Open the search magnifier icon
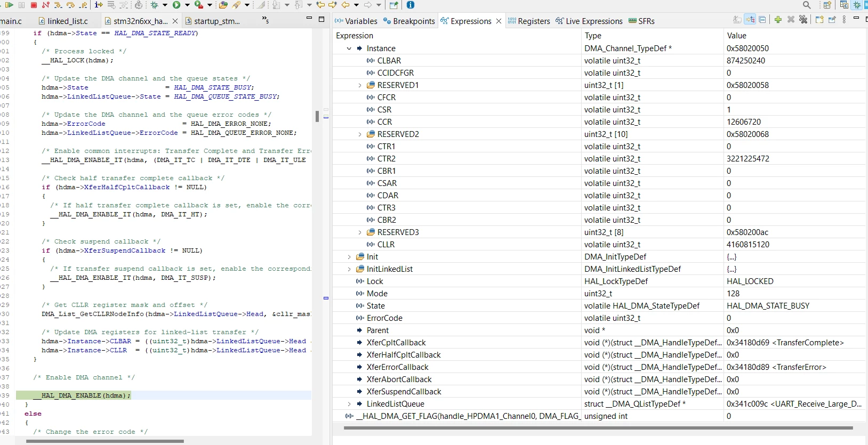This screenshot has width=868, height=445. [807, 5]
